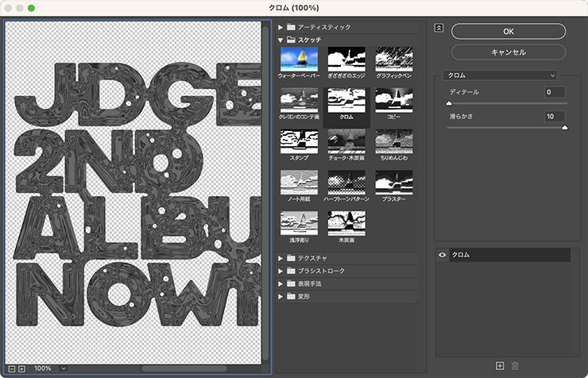588x378 pixels.
Task: Open the クロム filter type dropdown
Action: click(500, 75)
